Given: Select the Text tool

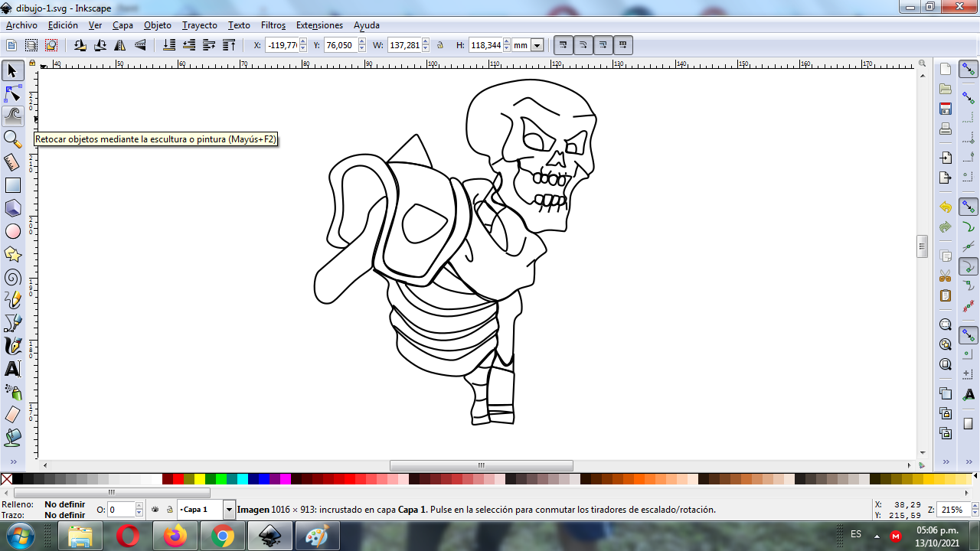Looking at the screenshot, I should pos(12,369).
